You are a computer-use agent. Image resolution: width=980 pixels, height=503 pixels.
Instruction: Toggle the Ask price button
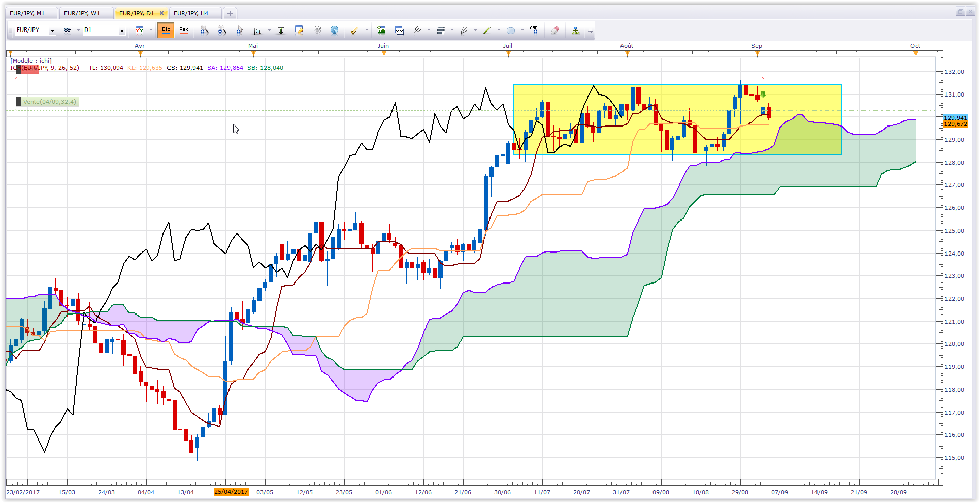(184, 30)
